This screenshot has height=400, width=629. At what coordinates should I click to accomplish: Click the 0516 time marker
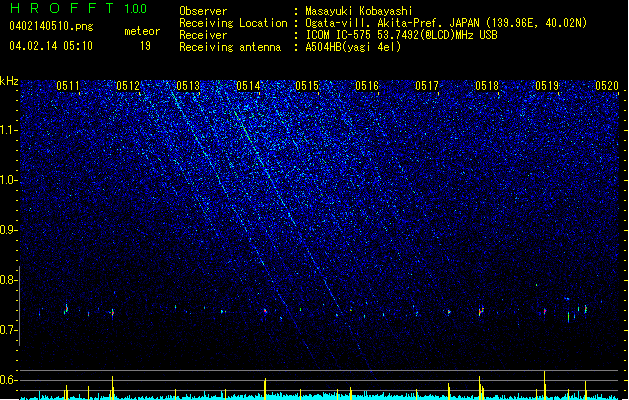click(x=367, y=86)
